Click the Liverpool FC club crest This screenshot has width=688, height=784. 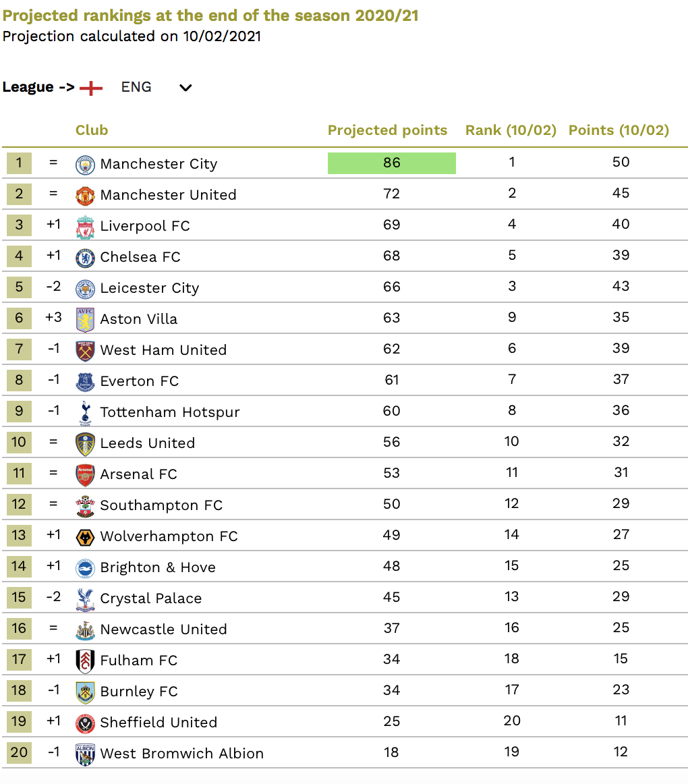[x=85, y=227]
